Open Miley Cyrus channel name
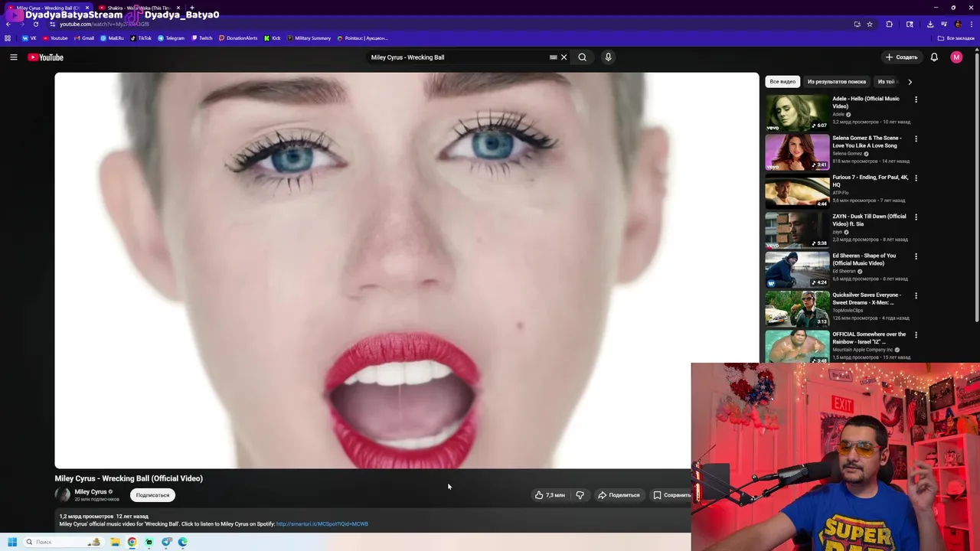The height and width of the screenshot is (551, 980). pyautogui.click(x=90, y=492)
